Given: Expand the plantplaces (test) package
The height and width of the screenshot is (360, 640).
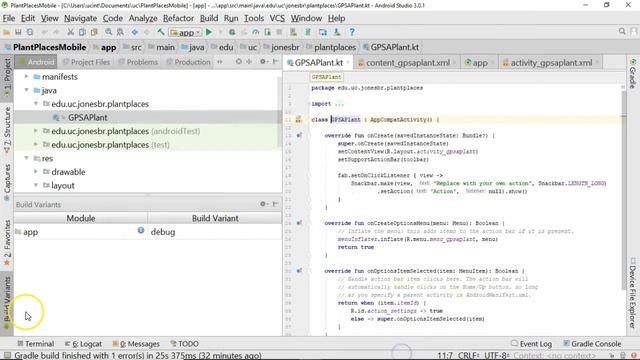Looking at the screenshot, I should [36, 144].
